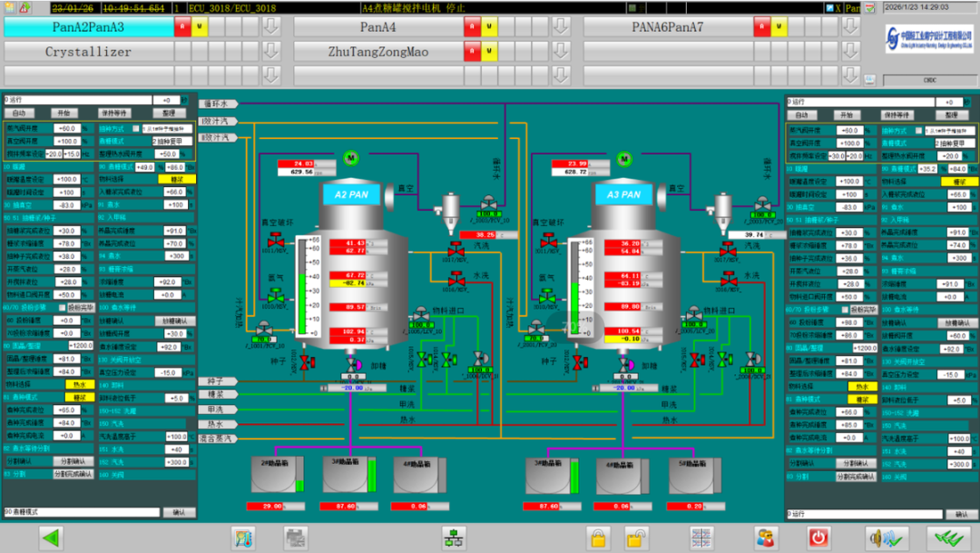Click the 开始 button in left panel
The width and height of the screenshot is (980, 553).
tap(64, 114)
